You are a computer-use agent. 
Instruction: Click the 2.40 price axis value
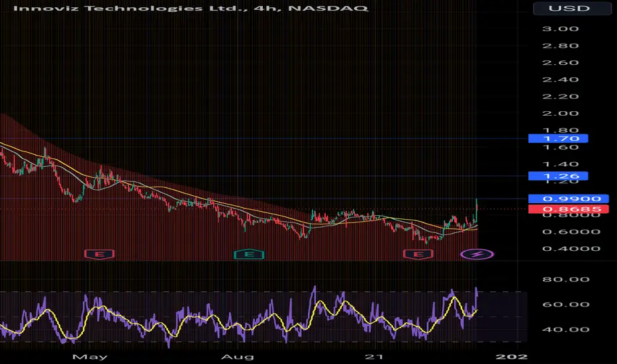[x=560, y=79]
